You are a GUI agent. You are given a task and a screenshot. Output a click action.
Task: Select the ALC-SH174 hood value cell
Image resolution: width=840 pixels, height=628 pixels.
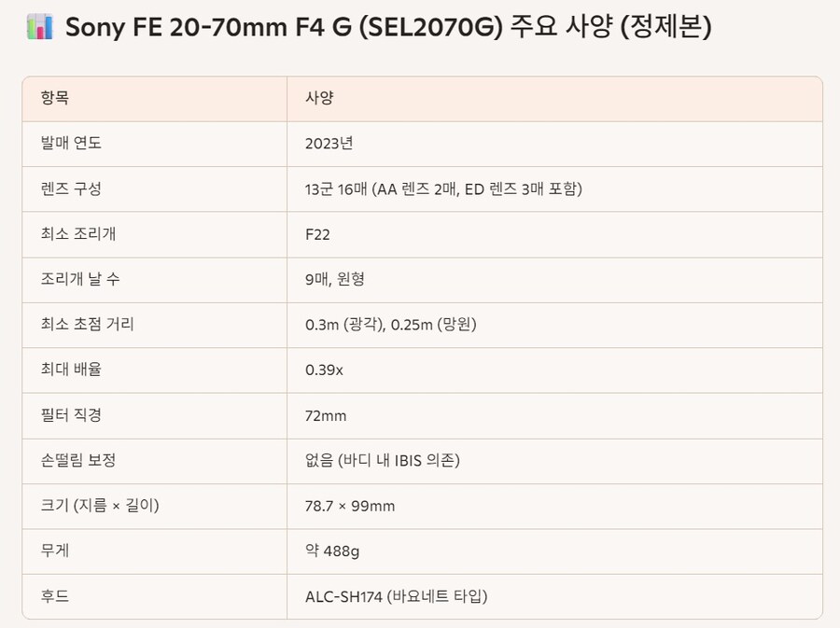pos(397,596)
